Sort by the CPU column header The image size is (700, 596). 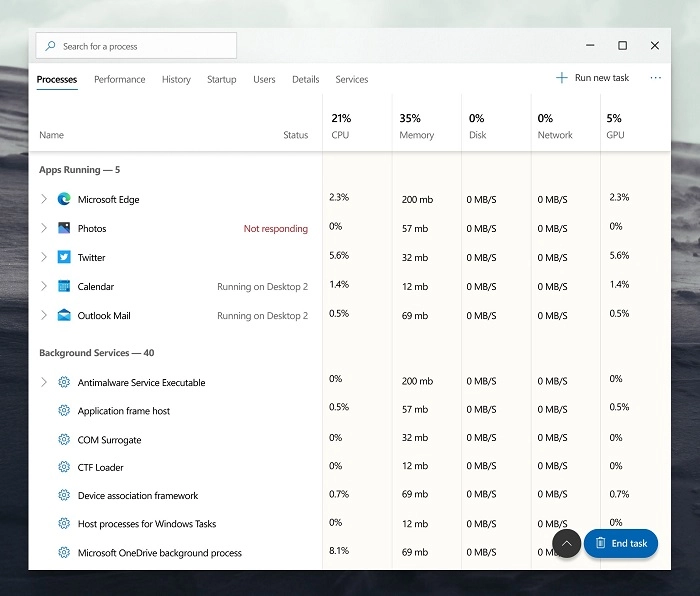click(x=340, y=126)
